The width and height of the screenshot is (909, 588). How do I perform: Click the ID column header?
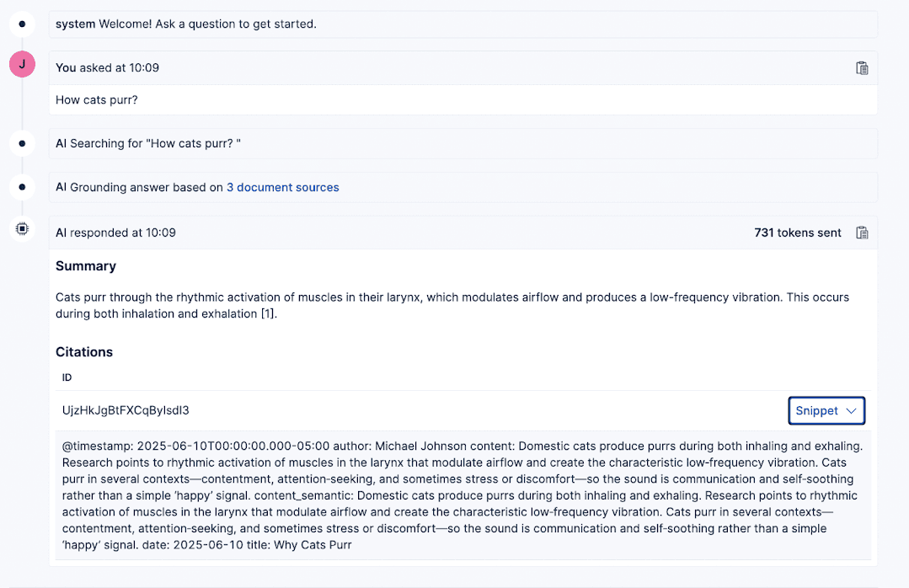point(67,377)
